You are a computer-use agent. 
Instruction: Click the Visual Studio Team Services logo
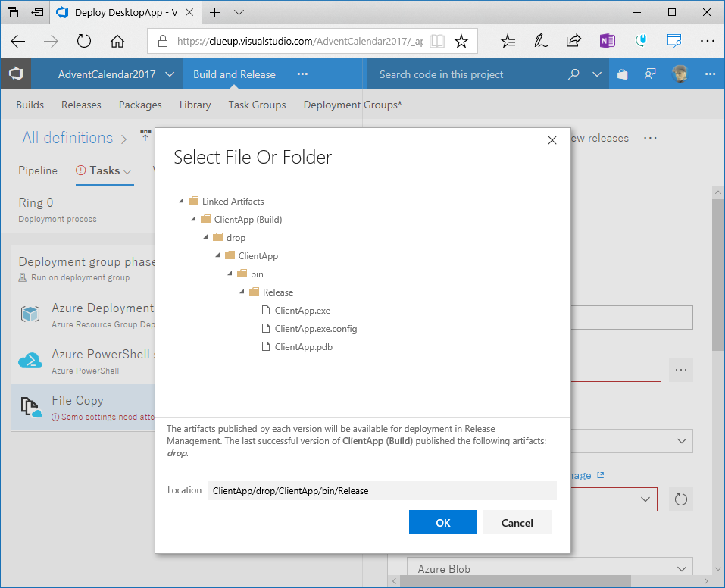16,73
